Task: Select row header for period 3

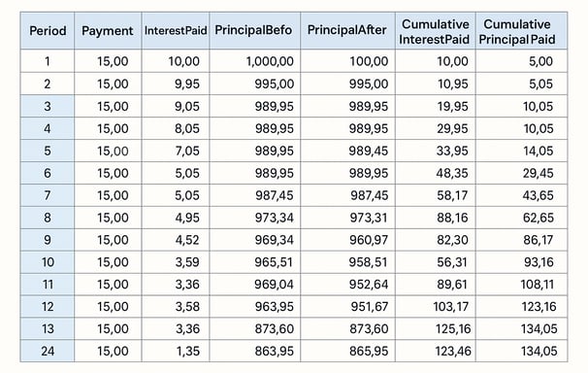Action: (48, 106)
